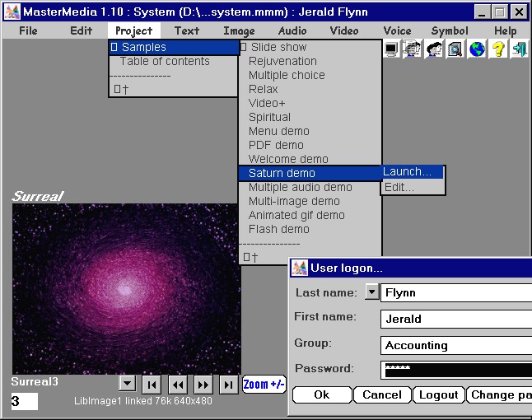Click the exit door arrow icon

click(x=520, y=49)
